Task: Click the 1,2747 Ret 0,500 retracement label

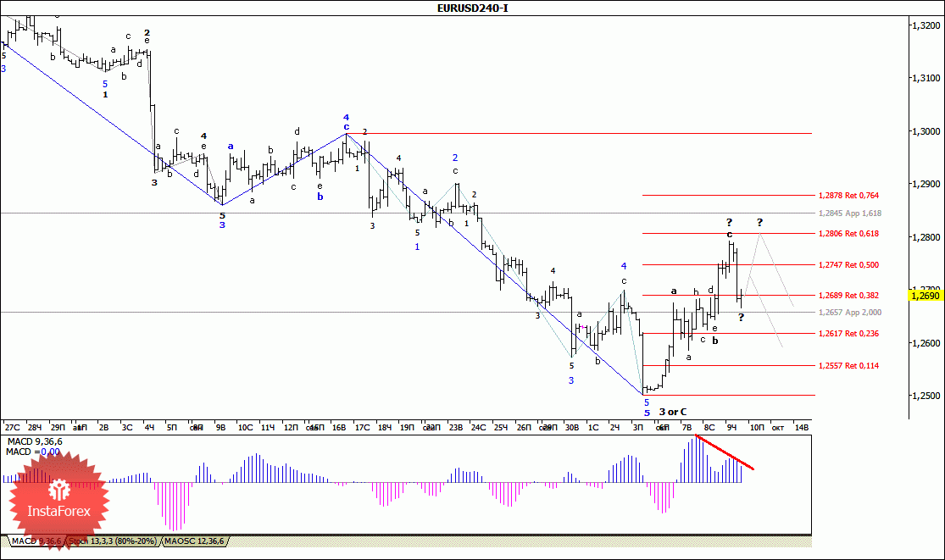Action: tap(848, 264)
